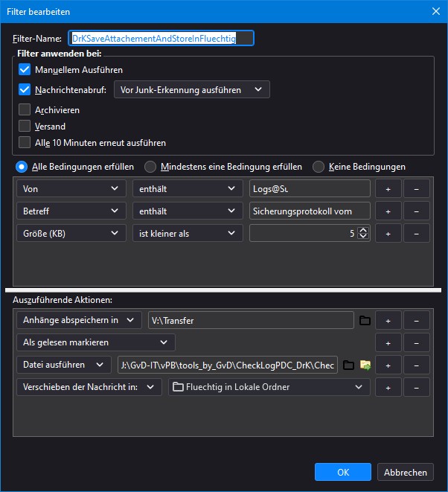
Task: Click the CheckLogPDC file path field
Action: click(228, 365)
